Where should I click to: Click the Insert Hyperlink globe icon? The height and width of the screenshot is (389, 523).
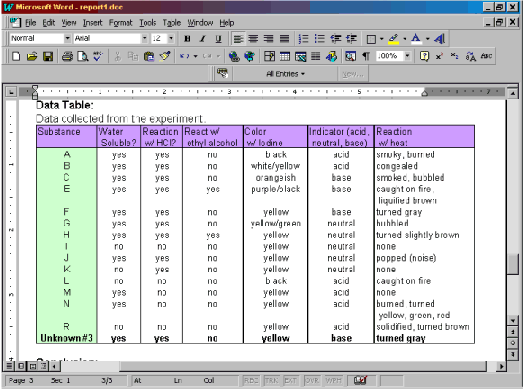click(234, 56)
